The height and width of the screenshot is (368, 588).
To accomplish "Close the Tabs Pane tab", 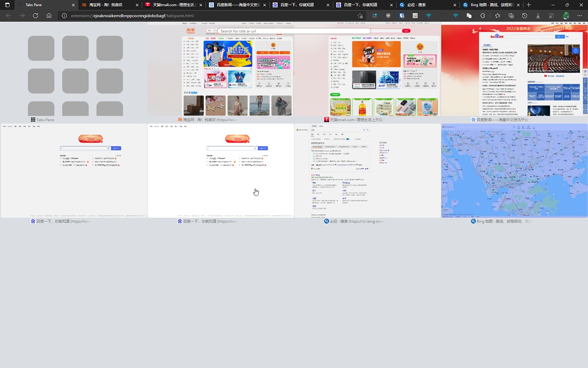I will point(73,5).
